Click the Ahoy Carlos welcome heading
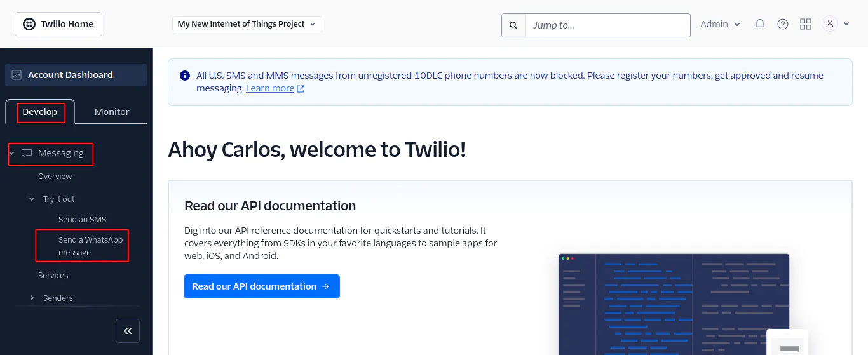The height and width of the screenshot is (355, 868). pos(316,150)
